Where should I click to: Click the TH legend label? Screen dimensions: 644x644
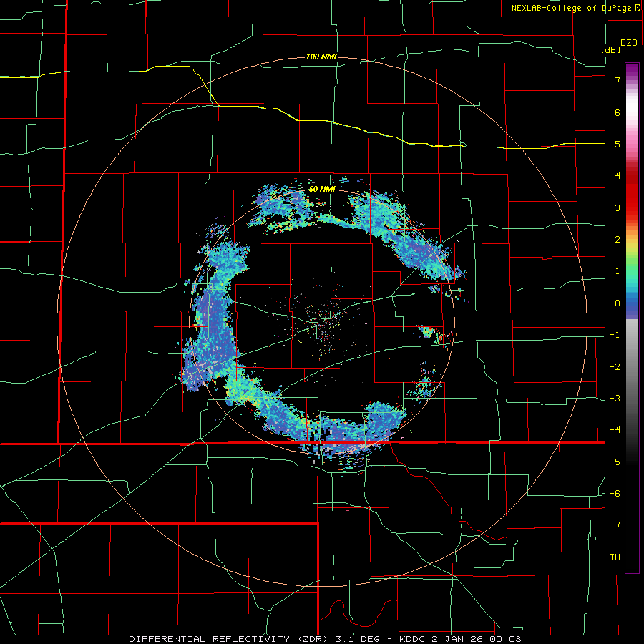(615, 557)
